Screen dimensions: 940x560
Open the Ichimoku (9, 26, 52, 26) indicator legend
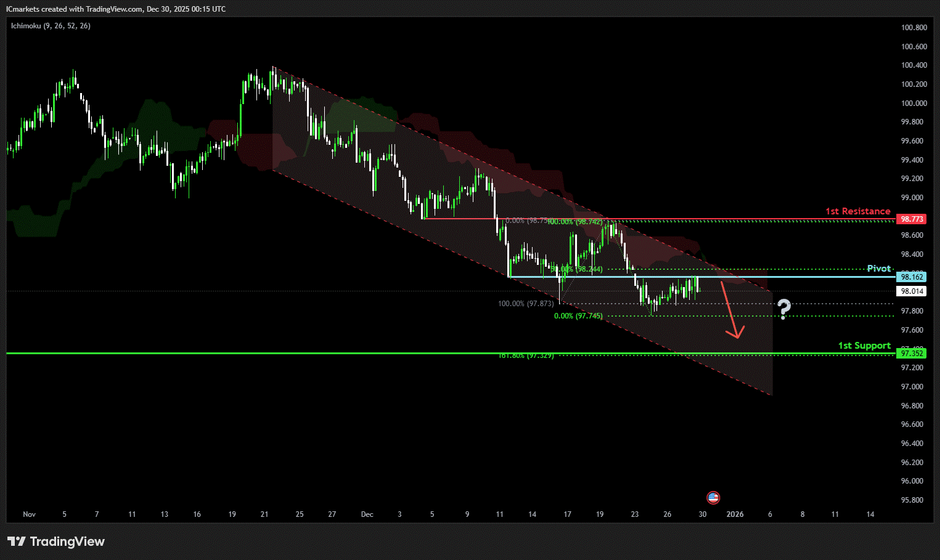(51, 26)
